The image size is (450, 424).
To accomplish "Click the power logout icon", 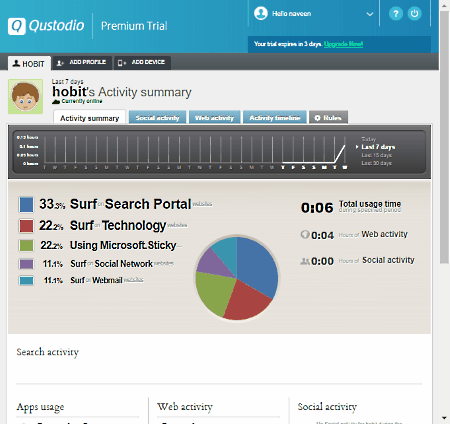I will tap(414, 14).
